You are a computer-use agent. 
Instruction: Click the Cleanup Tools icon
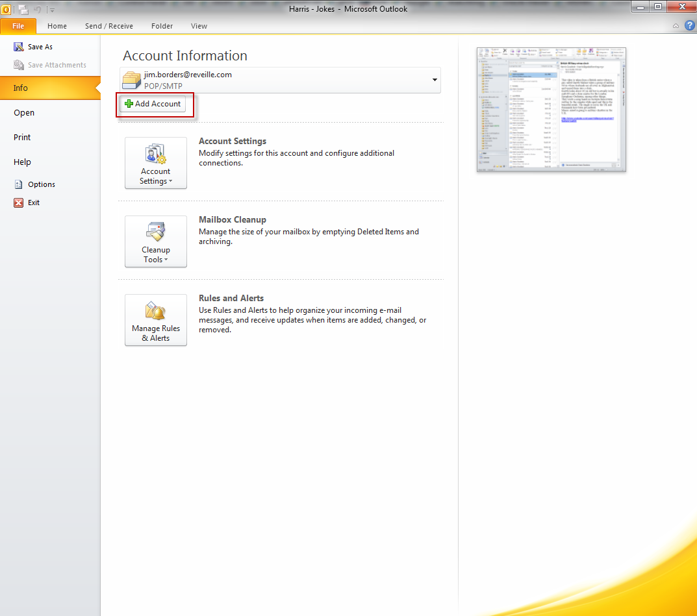pyautogui.click(x=156, y=232)
